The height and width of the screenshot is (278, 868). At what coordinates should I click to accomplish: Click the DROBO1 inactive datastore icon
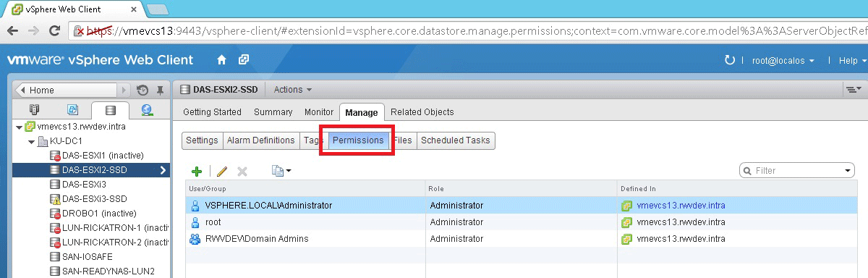click(55, 213)
